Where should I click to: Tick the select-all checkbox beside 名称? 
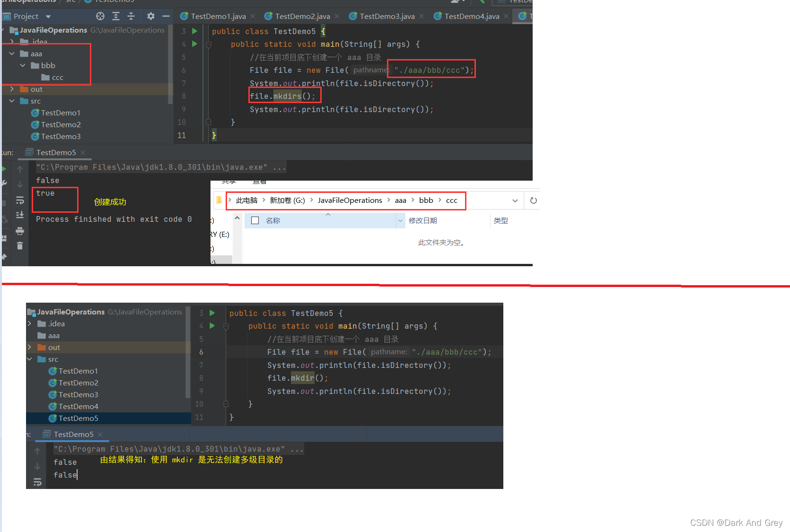[255, 220]
